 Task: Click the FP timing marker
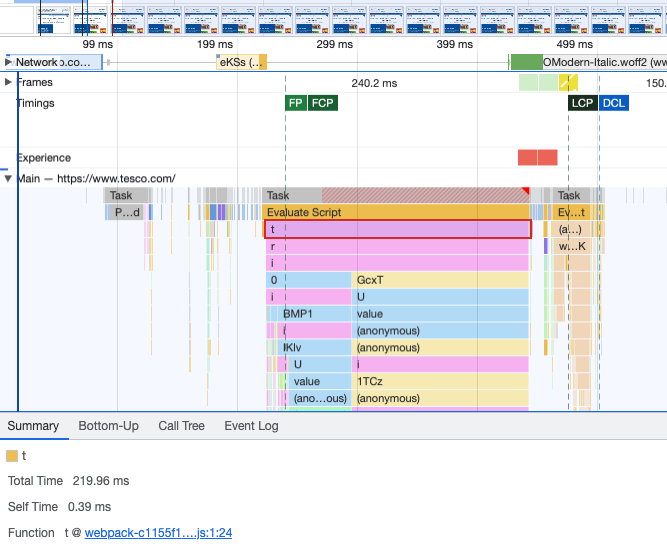coord(296,103)
